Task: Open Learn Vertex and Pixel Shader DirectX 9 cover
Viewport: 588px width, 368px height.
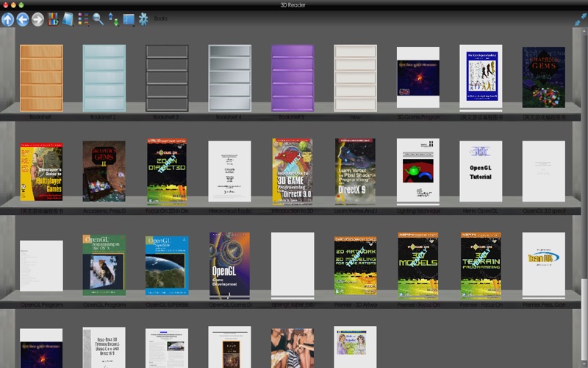Action: [355, 171]
